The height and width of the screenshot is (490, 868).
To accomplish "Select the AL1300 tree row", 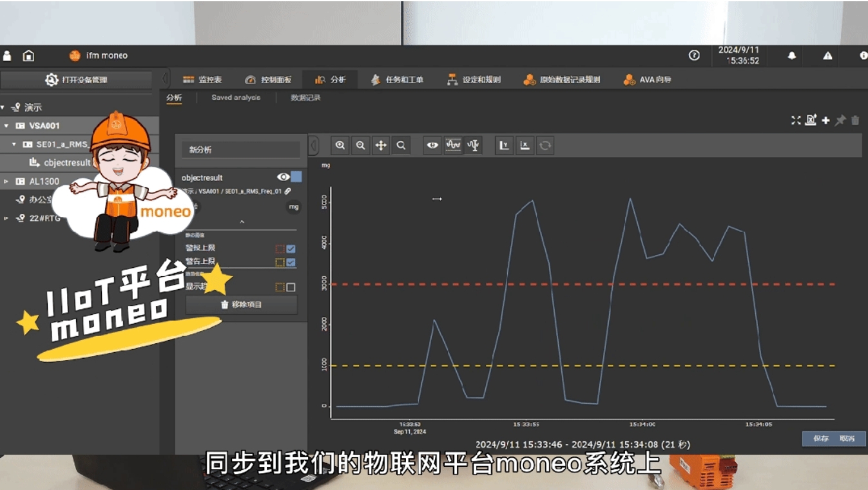I will 79,182.
